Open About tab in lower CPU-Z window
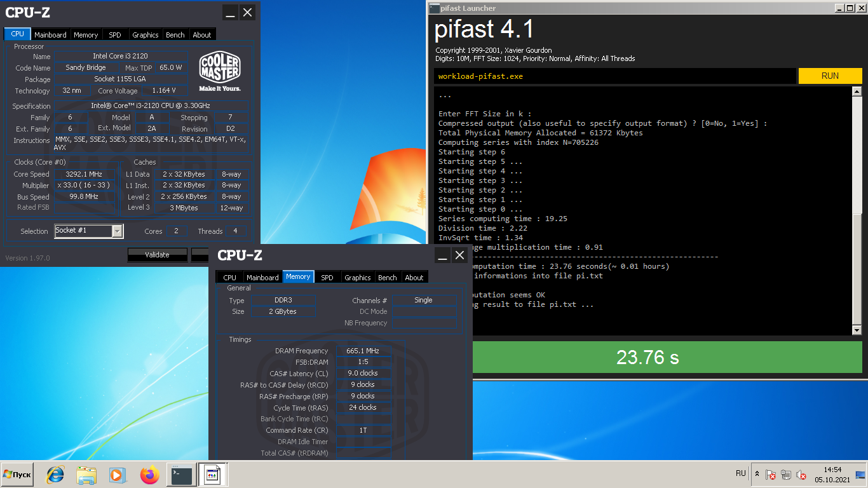Image resolution: width=868 pixels, height=488 pixels. (414, 278)
